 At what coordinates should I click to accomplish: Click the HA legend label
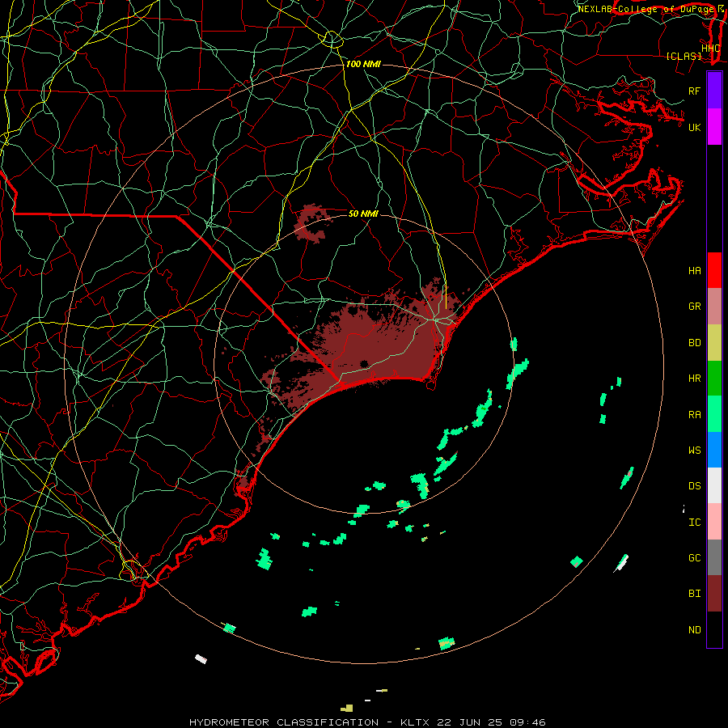(695, 271)
